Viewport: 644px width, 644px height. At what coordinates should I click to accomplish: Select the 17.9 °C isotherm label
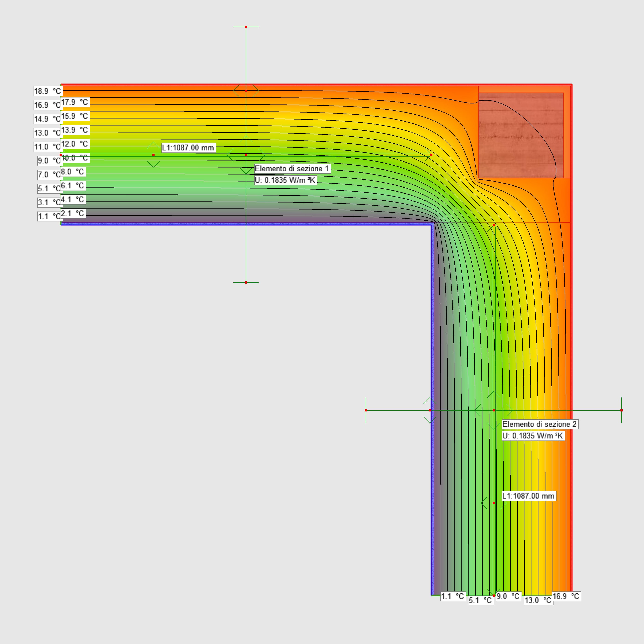pos(75,102)
